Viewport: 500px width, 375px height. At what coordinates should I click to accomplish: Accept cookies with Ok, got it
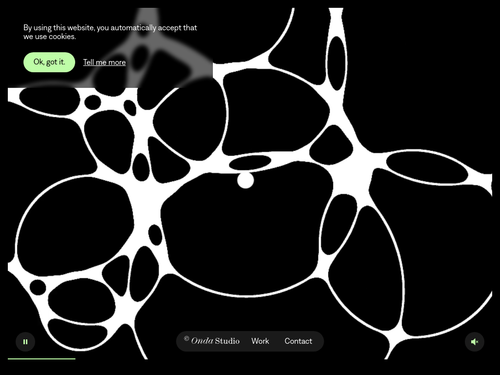click(x=49, y=62)
